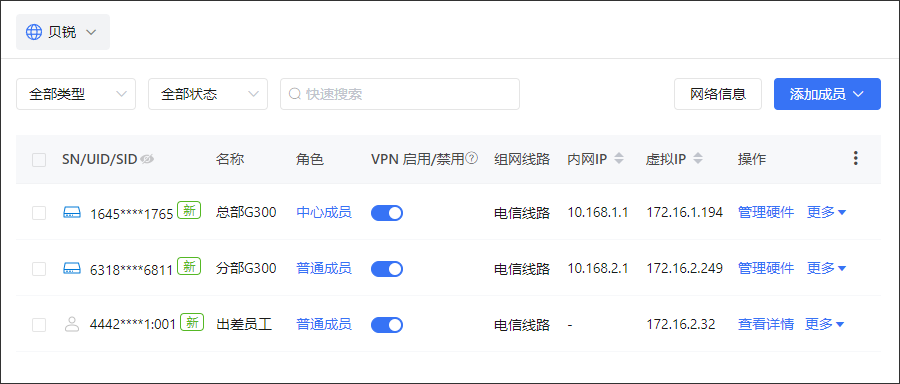Image resolution: width=900 pixels, height=384 pixels.
Task: Click into the 快速搜索 search field
Action: (399, 94)
